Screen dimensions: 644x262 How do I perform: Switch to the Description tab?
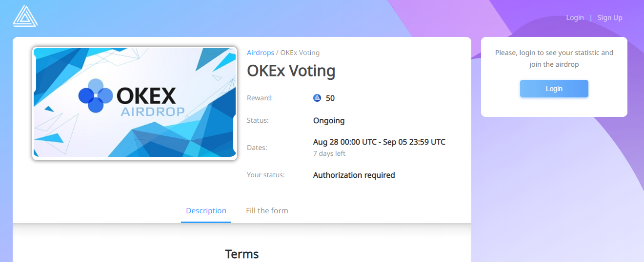point(206,211)
